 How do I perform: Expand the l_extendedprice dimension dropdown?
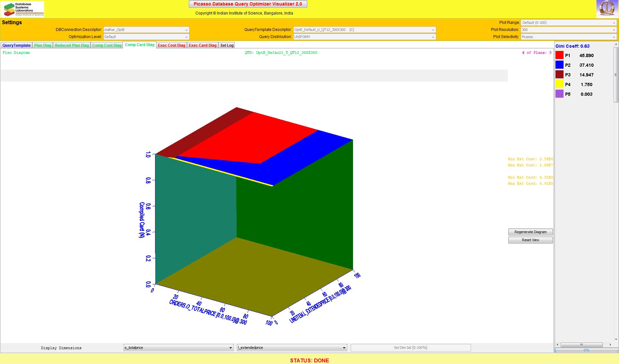[x=292, y=348]
